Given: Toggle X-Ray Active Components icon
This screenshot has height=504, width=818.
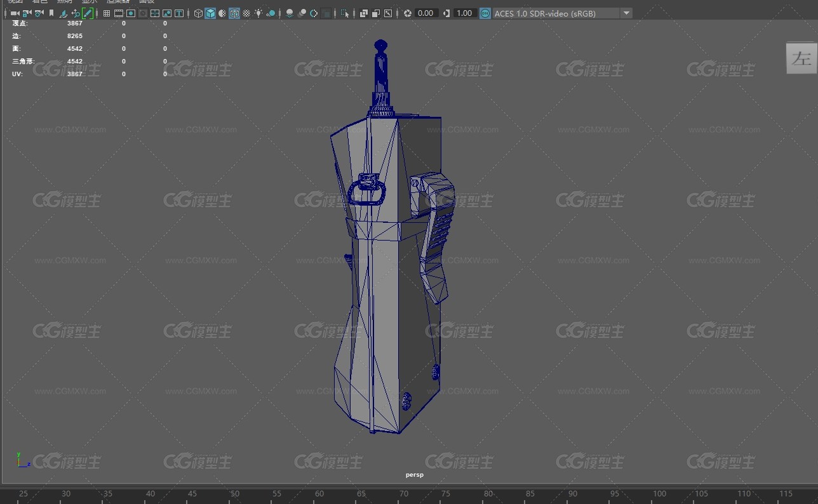Looking at the screenshot, I should [376, 13].
